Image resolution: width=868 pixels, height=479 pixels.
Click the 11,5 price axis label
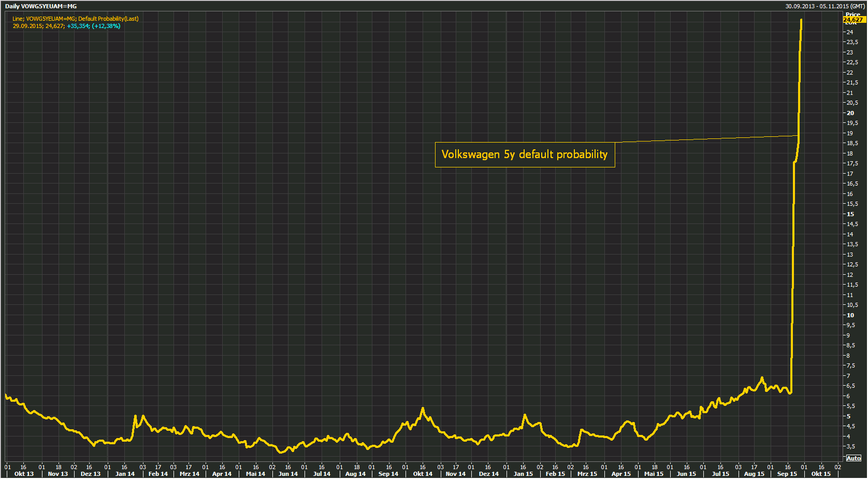pos(852,285)
